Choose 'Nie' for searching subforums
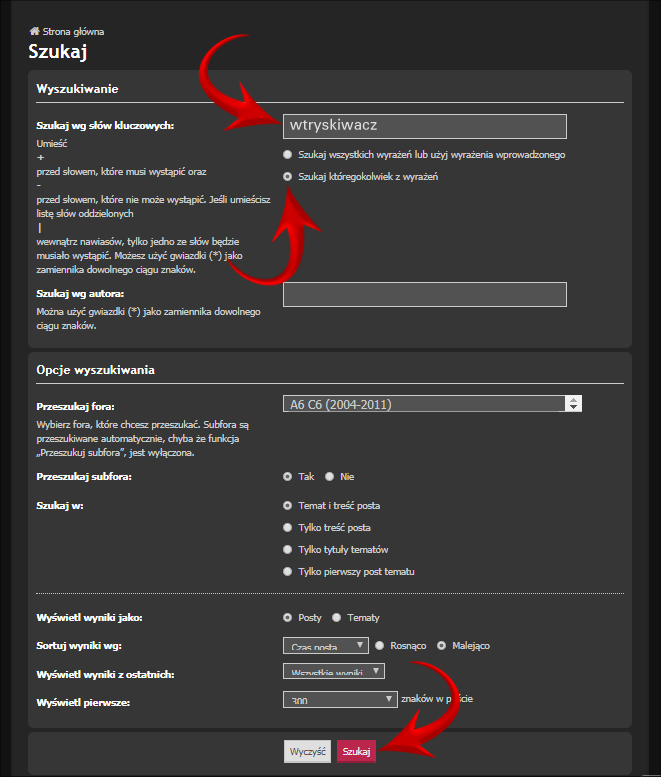 tap(330, 477)
